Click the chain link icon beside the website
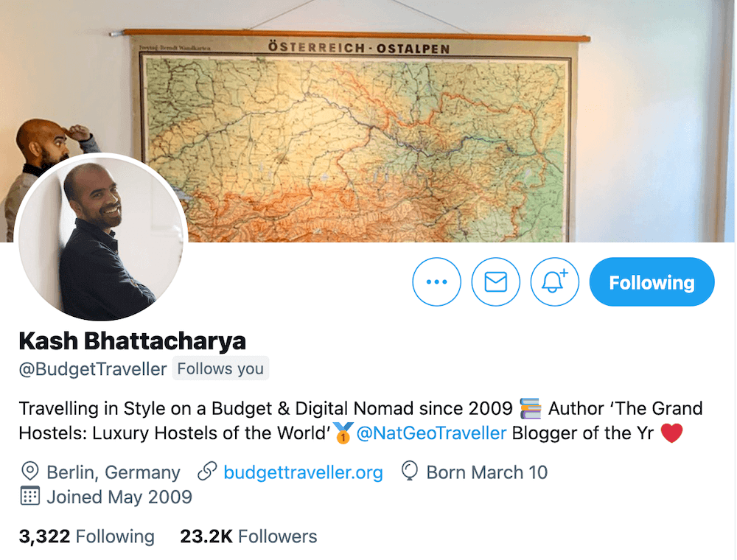737x560 pixels. click(x=207, y=471)
